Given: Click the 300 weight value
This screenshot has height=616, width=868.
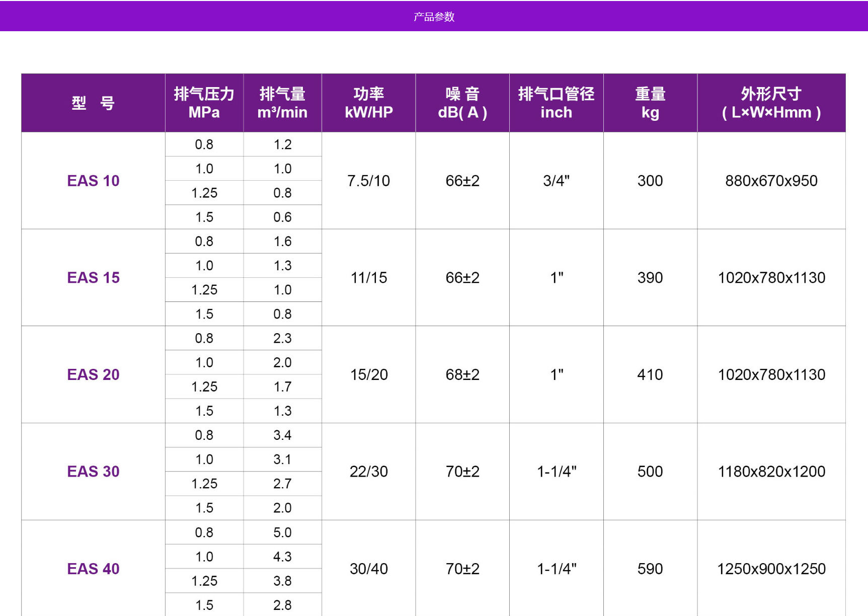Looking at the screenshot, I should pos(650,181).
